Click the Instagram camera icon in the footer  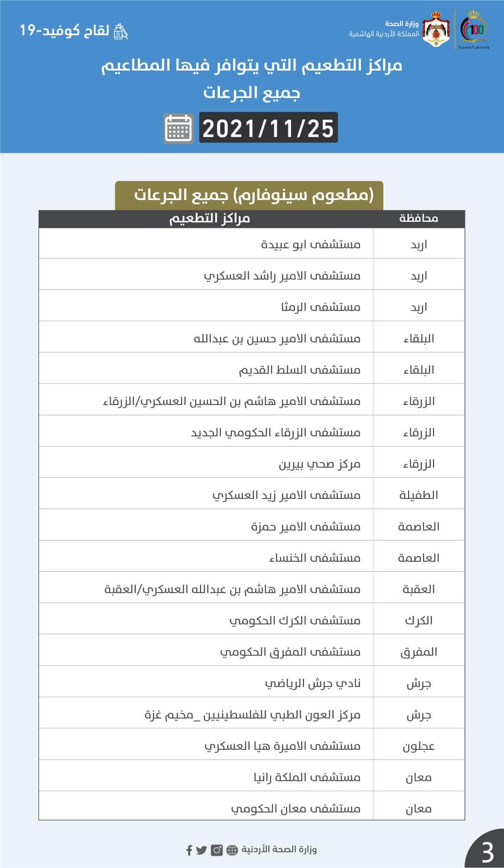tap(217, 850)
